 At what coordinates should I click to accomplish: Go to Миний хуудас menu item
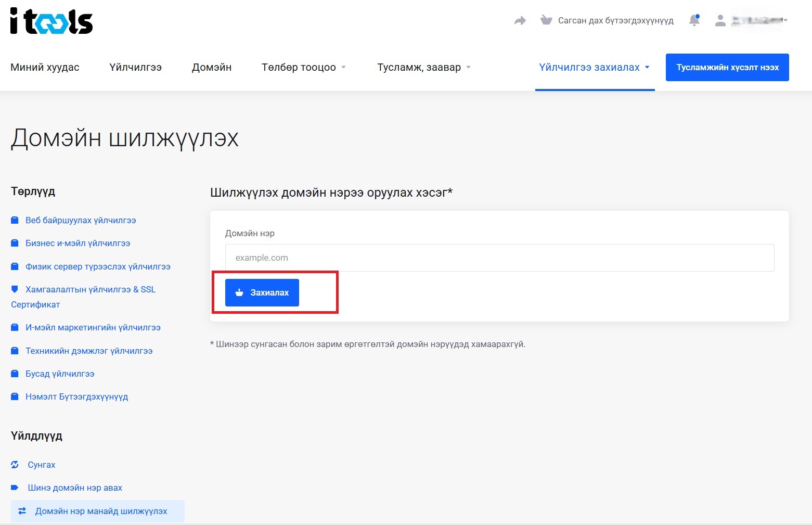click(45, 67)
